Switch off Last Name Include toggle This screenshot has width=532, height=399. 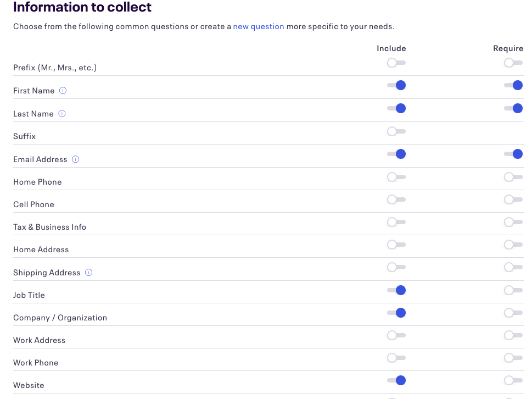pos(396,108)
